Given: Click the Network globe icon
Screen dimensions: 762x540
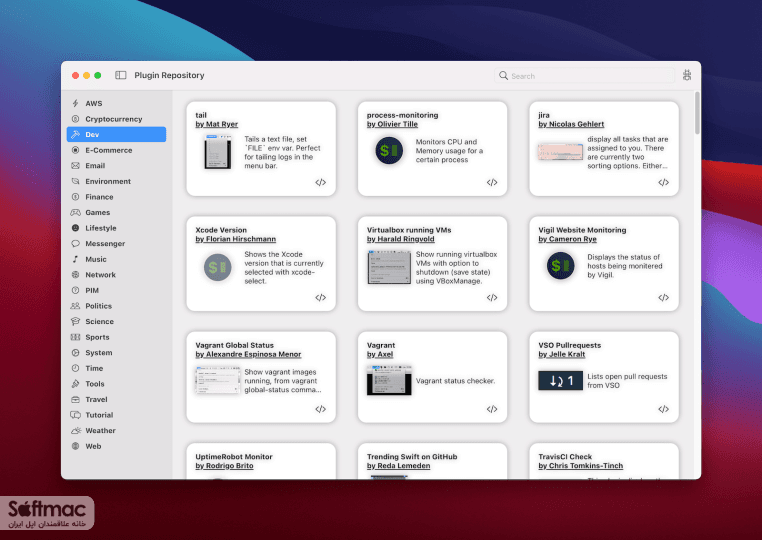Looking at the screenshot, I should 75,275.
